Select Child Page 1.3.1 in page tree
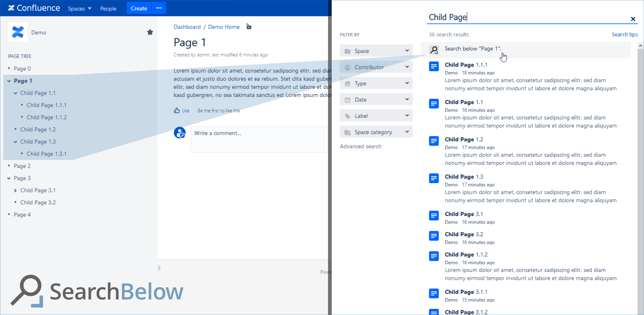This screenshot has height=315, width=644. (47, 154)
